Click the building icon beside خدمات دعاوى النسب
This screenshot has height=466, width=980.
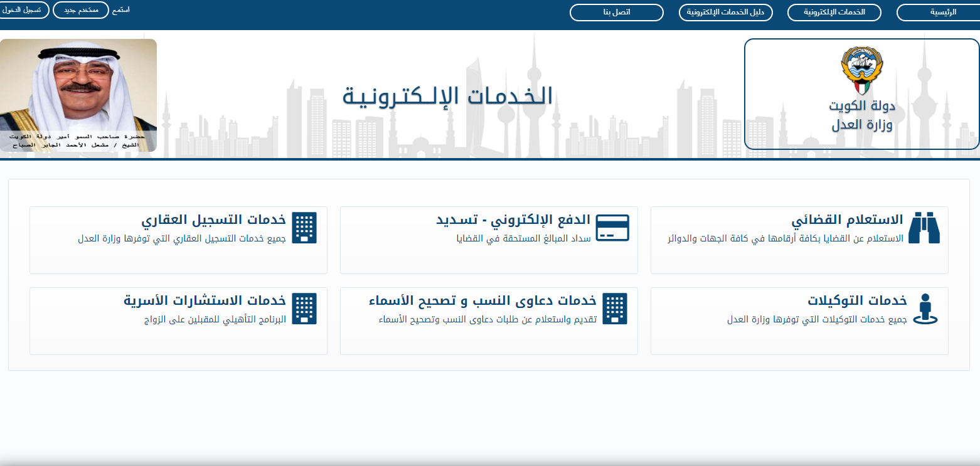click(615, 309)
